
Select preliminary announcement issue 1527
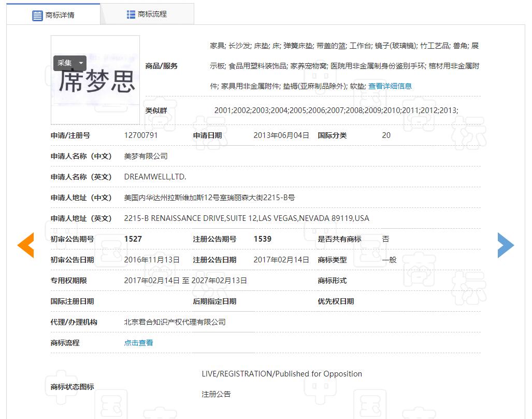[133, 239]
